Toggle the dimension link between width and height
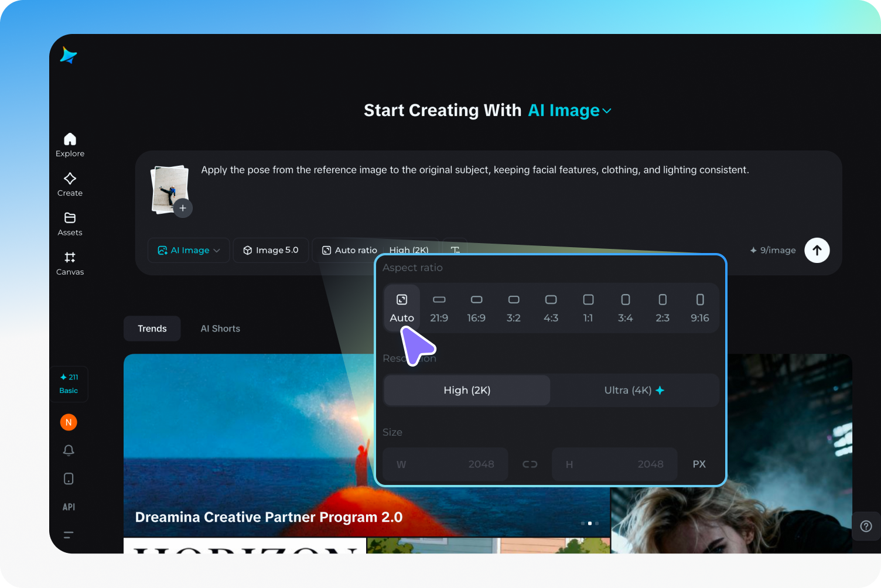Viewport: 881px width, 588px height. [x=530, y=464]
